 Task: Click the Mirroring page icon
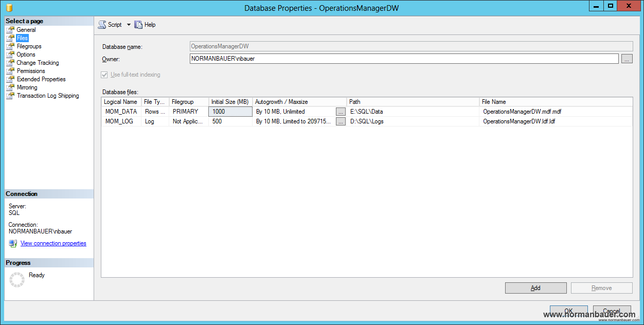tap(10, 87)
